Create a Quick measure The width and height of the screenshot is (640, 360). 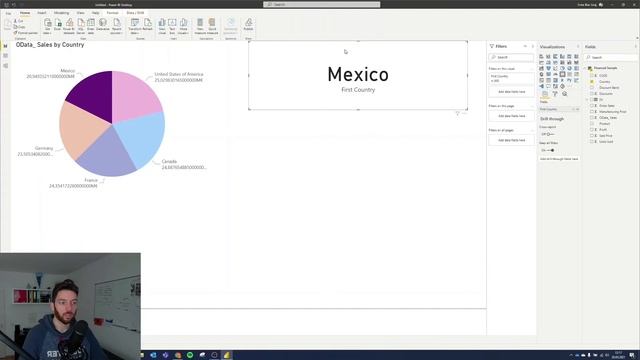(212, 25)
